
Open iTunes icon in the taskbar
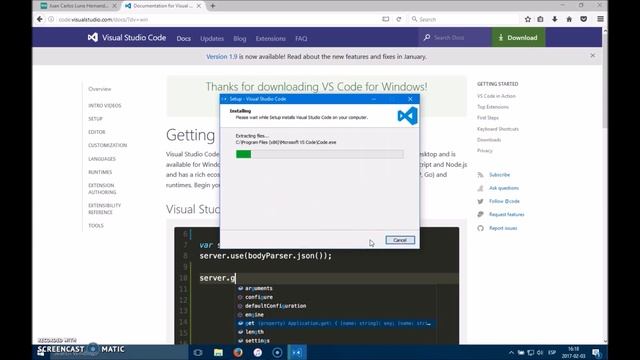[x=258, y=352]
